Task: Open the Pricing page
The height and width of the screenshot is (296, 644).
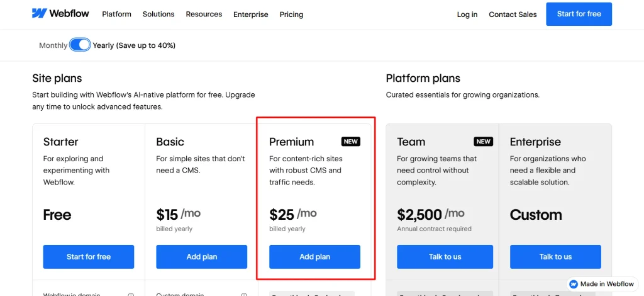Action: pos(291,14)
